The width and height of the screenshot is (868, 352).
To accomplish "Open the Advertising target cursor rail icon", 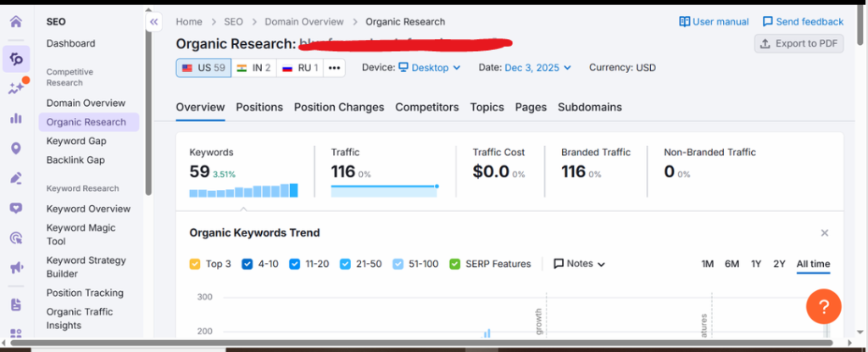I will click(16, 238).
